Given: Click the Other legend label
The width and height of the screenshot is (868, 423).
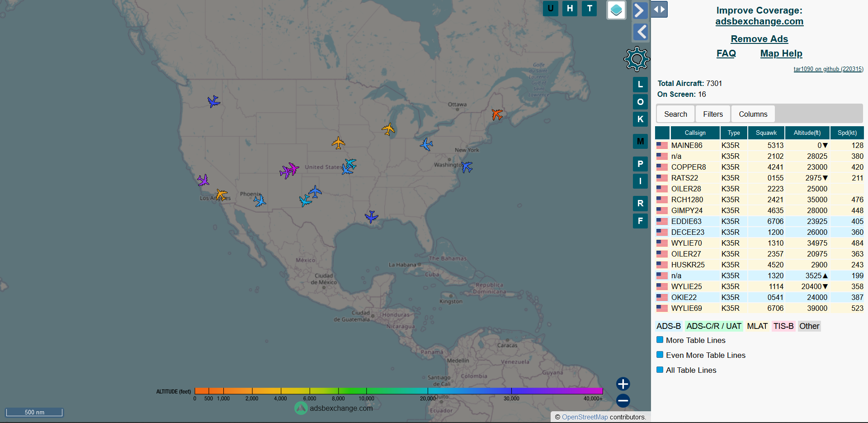Looking at the screenshot, I should click(809, 326).
